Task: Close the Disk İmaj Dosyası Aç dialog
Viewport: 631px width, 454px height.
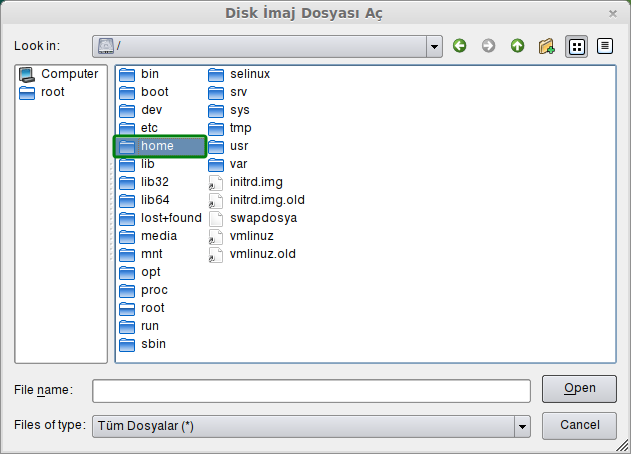Action: pyautogui.click(x=612, y=14)
